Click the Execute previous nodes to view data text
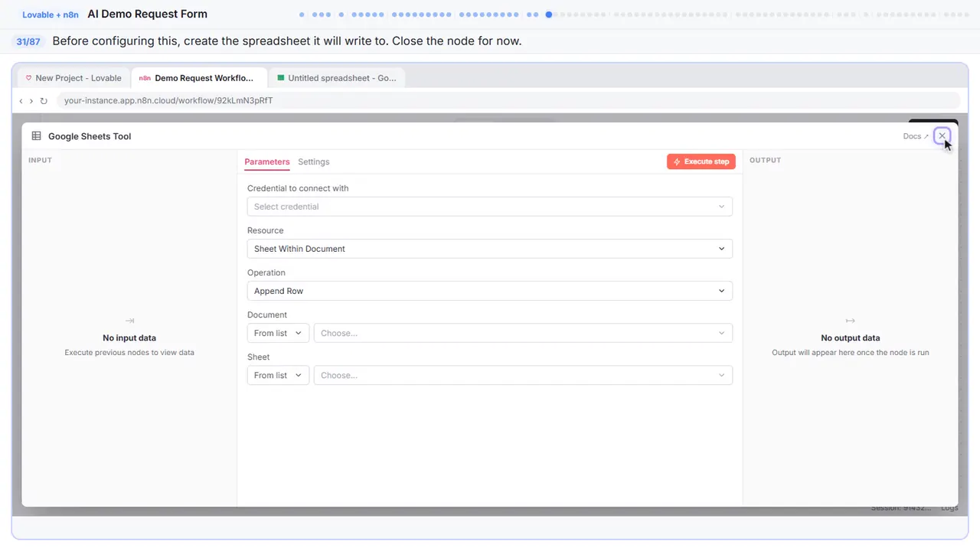This screenshot has width=980, height=551. pos(129,353)
